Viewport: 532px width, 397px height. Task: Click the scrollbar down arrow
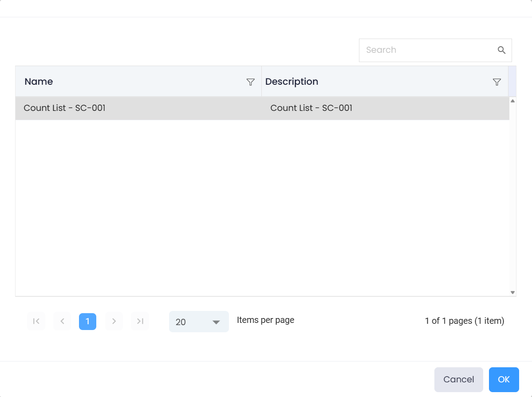click(512, 292)
